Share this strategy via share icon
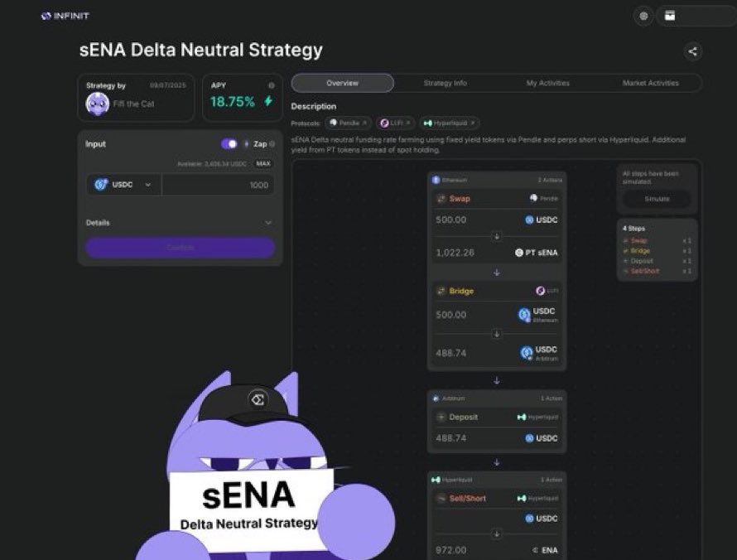 (x=692, y=51)
